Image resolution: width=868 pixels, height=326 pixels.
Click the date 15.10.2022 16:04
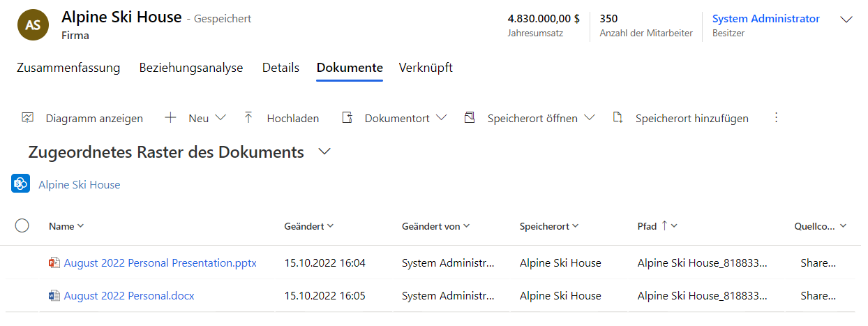point(325,263)
